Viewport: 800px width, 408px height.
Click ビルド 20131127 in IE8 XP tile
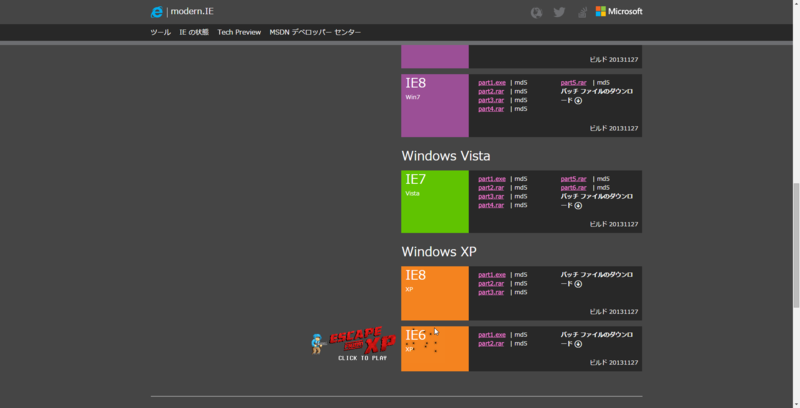pyautogui.click(x=614, y=312)
